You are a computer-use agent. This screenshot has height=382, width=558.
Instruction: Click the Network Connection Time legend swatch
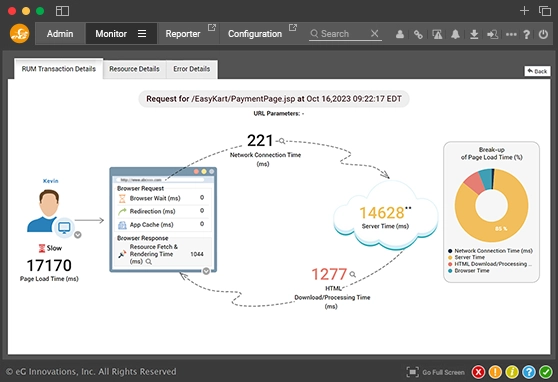point(450,251)
